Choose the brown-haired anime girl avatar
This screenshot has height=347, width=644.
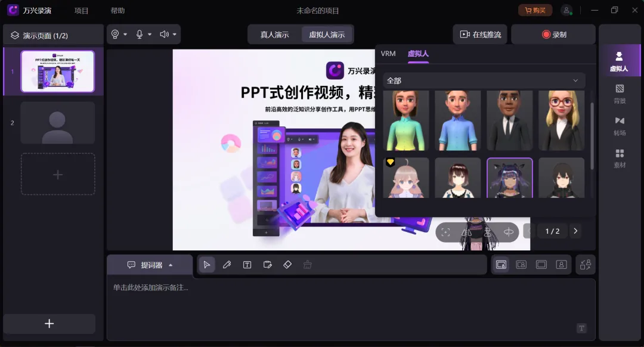point(458,178)
